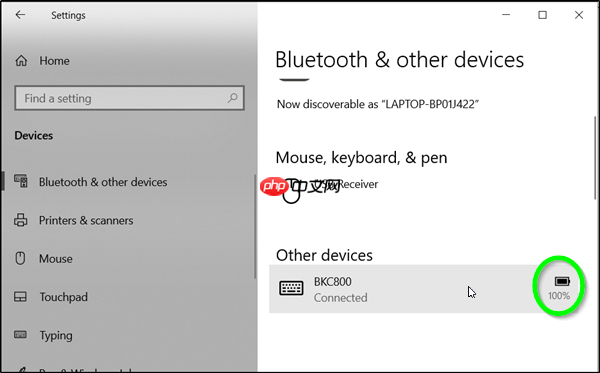600x373 pixels.
Task: Maximize the Settings window
Action: 542,15
